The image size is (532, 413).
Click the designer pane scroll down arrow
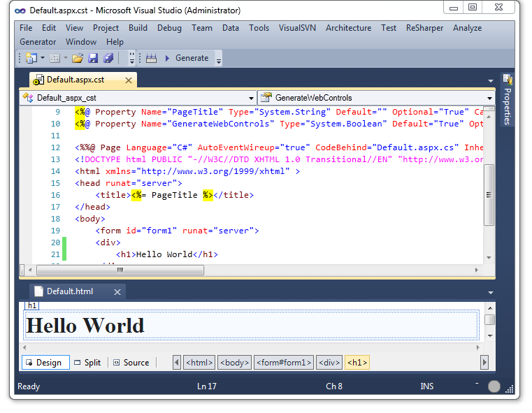(x=490, y=336)
